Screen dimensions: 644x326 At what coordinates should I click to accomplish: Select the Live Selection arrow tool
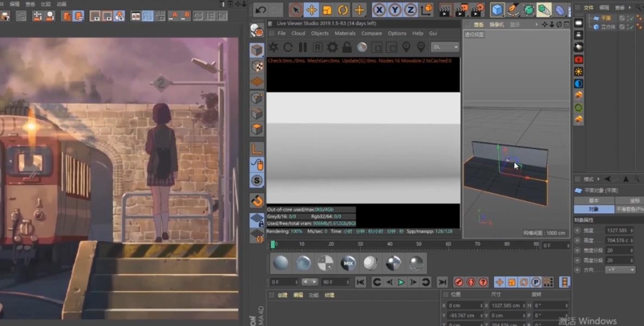[296, 10]
